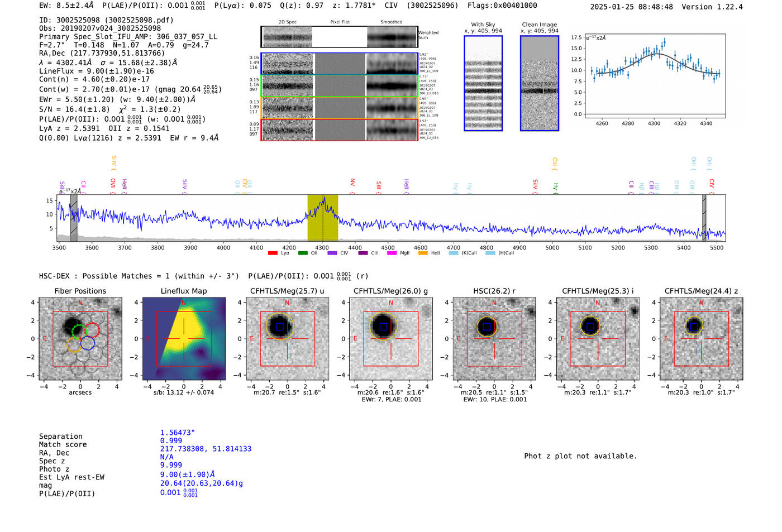Select the CFHTLS/Meg(24.4) z cutout
The width and height of the screenshot is (782, 532).
[x=701, y=338]
